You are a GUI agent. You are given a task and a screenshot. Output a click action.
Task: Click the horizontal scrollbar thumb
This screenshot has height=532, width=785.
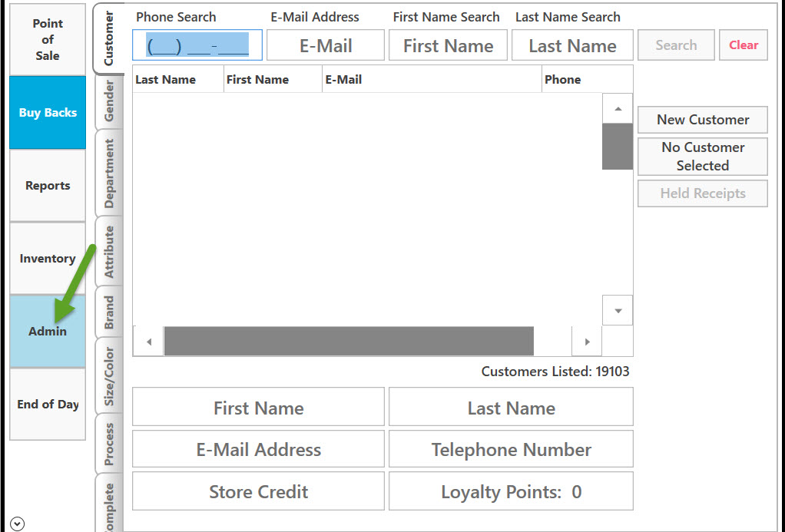click(x=349, y=342)
